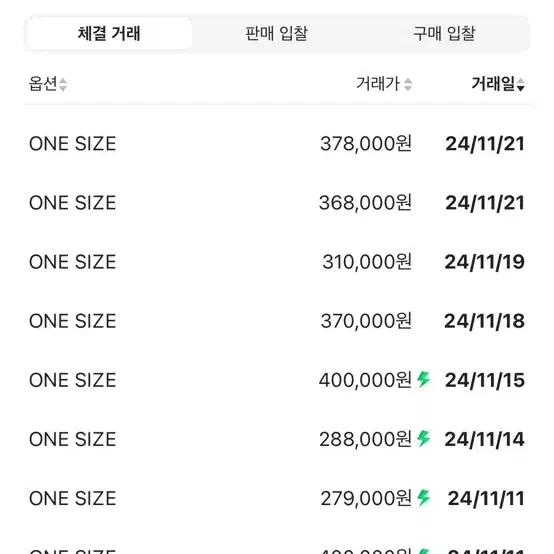Click the 24/11/14 trade date

point(484,439)
